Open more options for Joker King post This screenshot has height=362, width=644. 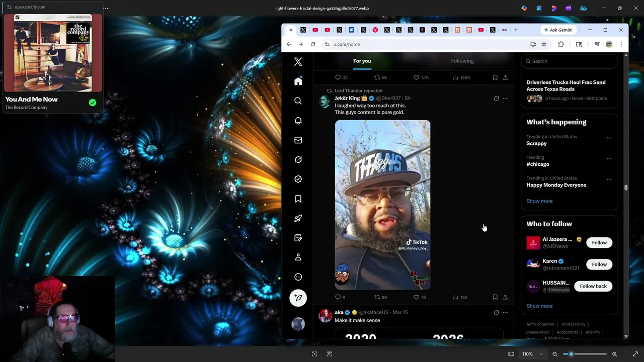505,99
